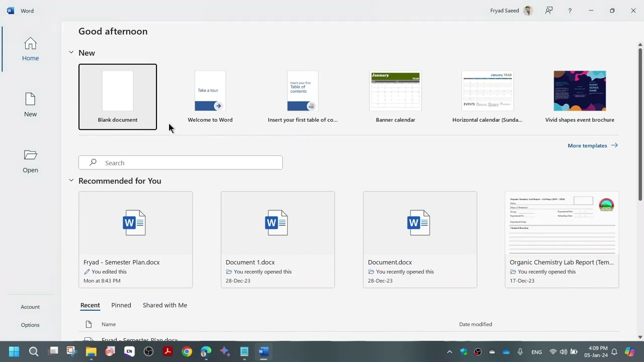The height and width of the screenshot is (362, 644).
Task: Open Adobe Acrobat from taskbar
Action: 168,351
